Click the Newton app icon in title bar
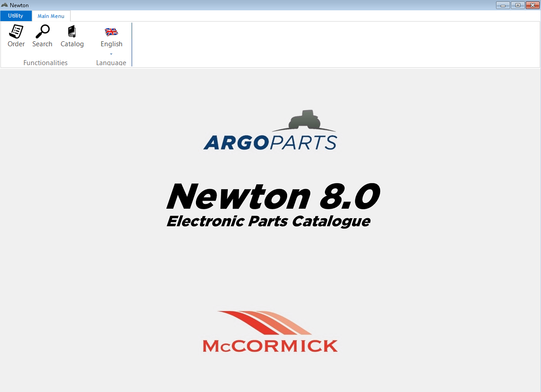 coord(4,5)
